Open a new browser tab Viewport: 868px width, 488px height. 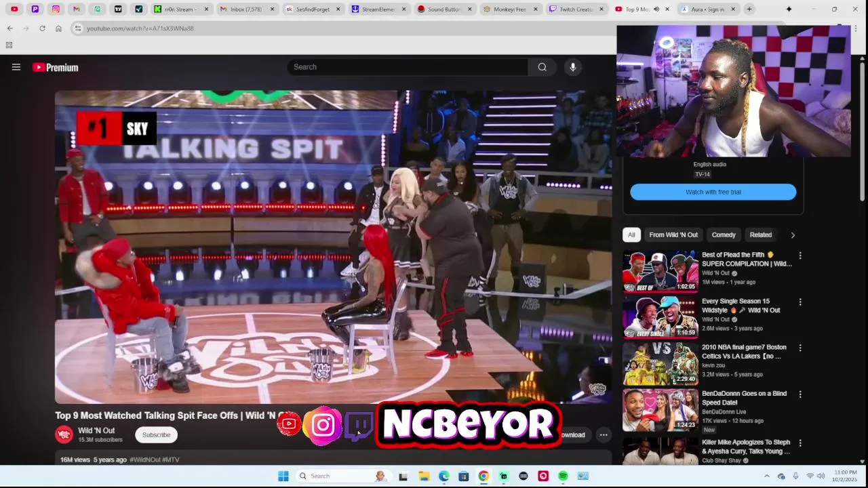click(x=749, y=9)
